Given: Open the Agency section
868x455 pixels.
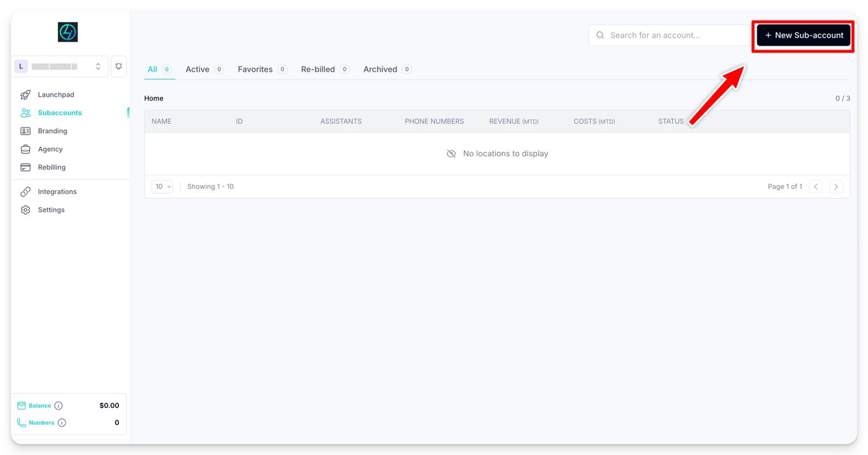Looking at the screenshot, I should pyautogui.click(x=50, y=149).
